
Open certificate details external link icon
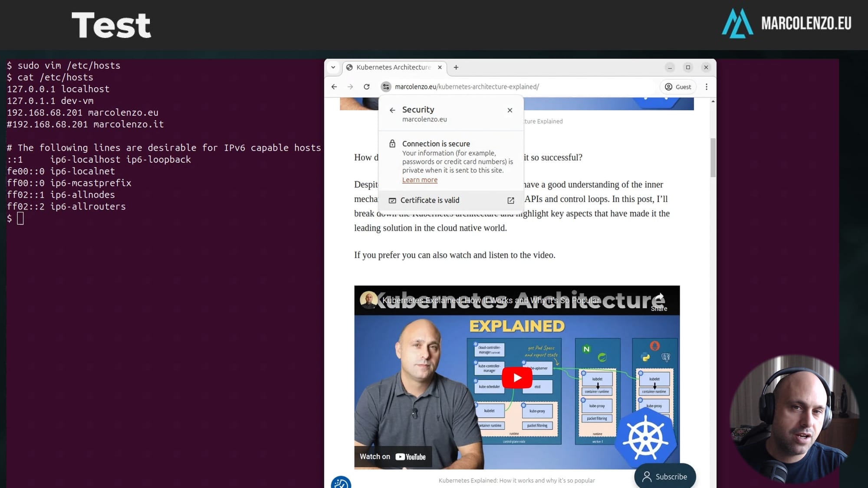[x=511, y=200]
